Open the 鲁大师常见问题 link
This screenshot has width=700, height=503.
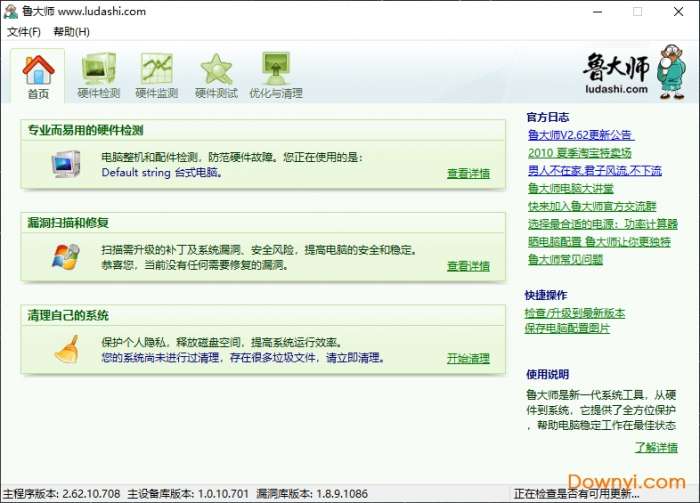(565, 259)
